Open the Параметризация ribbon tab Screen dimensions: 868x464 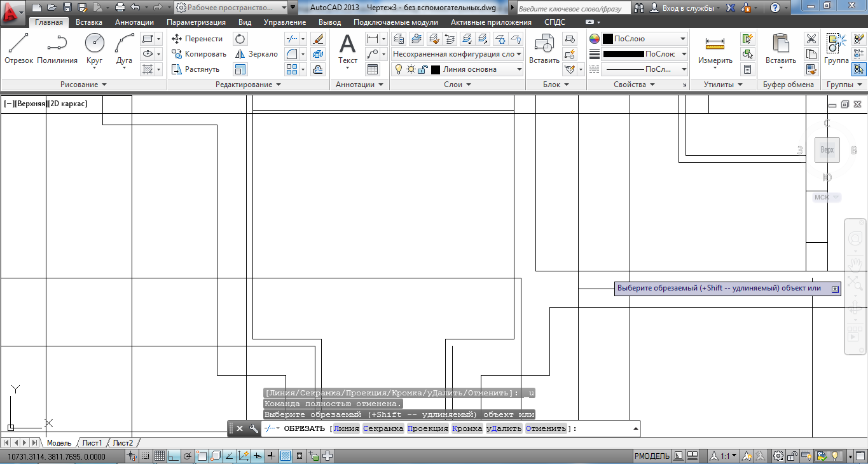coord(196,22)
